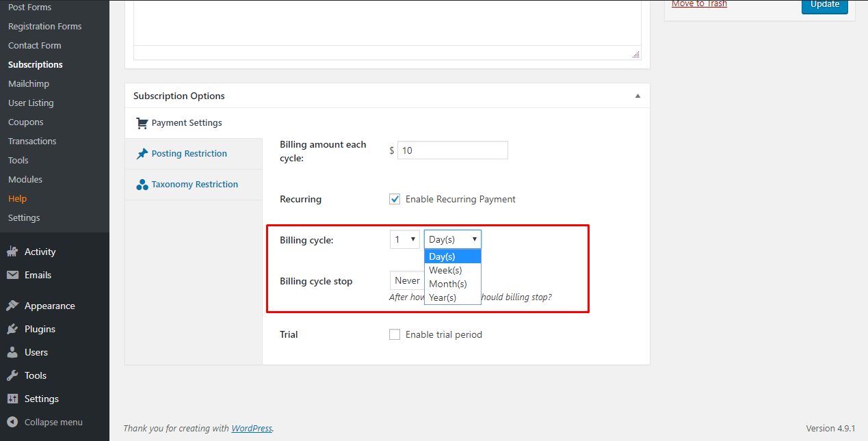Click the Collapse menu arrow icon
Screen dimensions: 868x441
(12, 422)
